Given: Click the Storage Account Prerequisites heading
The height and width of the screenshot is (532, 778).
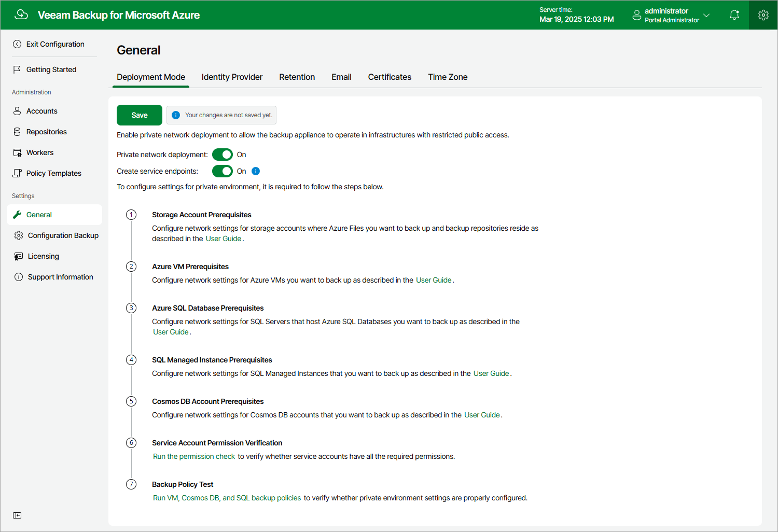Looking at the screenshot, I should (201, 215).
